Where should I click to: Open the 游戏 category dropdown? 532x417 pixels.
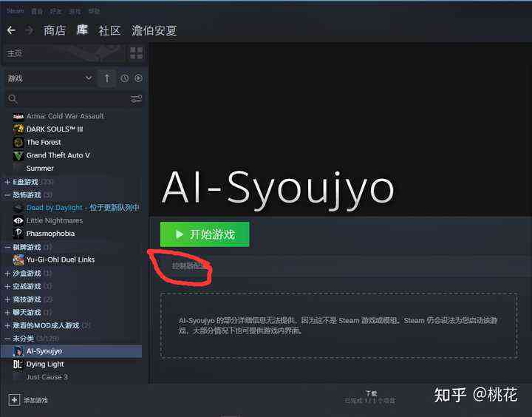(x=50, y=78)
